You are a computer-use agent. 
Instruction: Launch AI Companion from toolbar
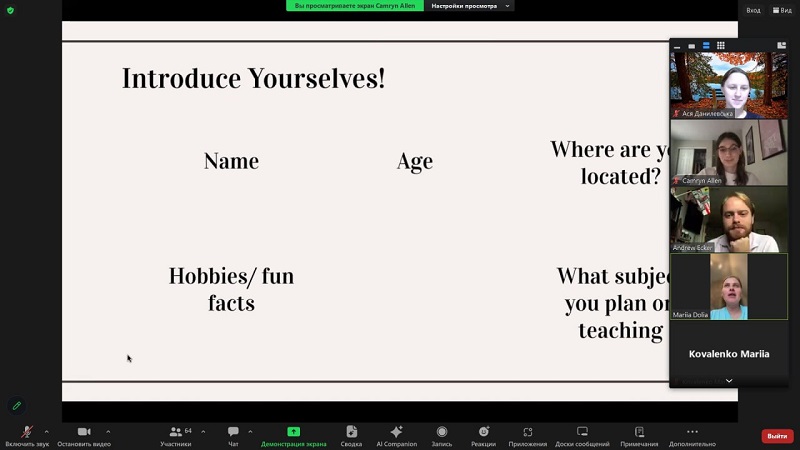click(396, 437)
